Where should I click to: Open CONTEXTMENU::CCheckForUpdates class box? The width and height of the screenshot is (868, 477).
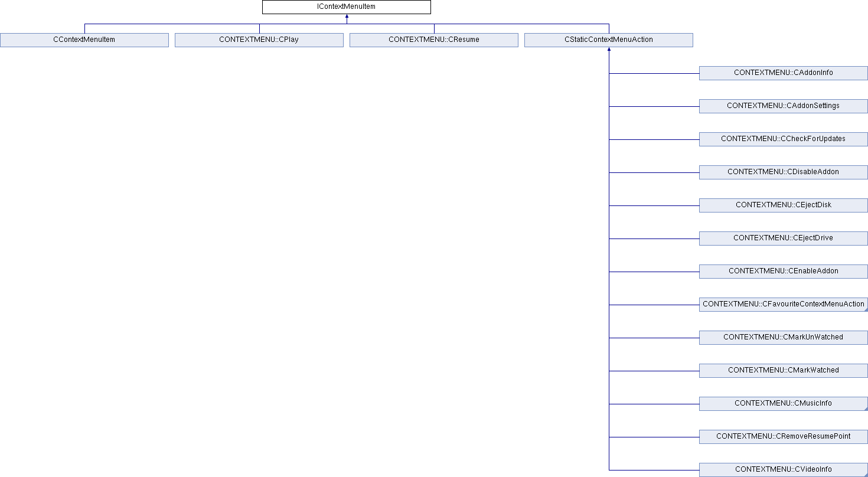coord(784,139)
